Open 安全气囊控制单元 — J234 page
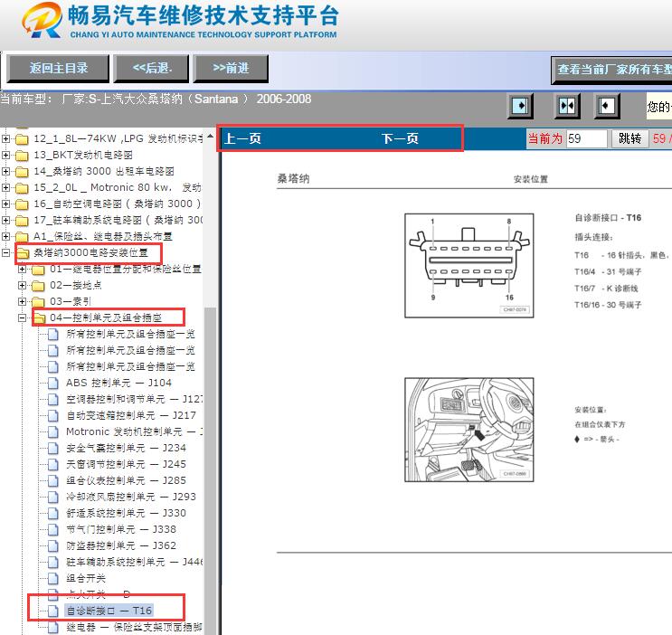672x635 pixels. tap(126, 448)
